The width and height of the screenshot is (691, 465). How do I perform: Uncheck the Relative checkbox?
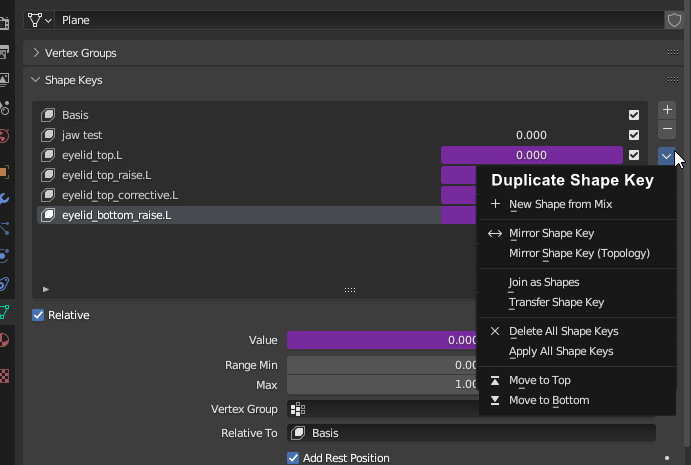[38, 315]
